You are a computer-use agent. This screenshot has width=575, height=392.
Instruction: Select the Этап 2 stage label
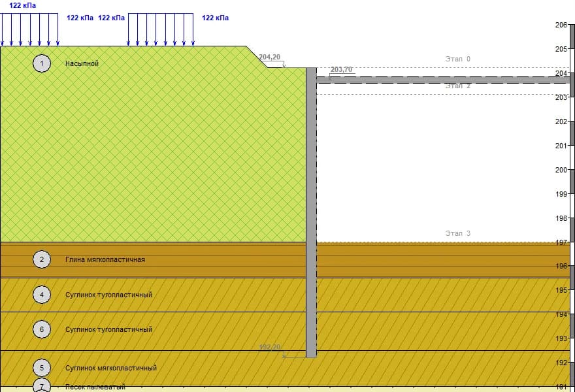click(457, 86)
